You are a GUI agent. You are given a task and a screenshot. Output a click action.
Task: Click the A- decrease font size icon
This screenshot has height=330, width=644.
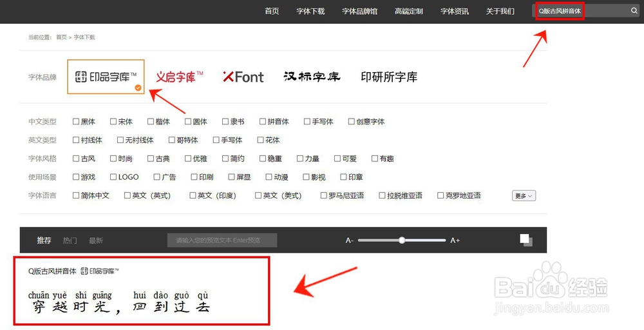coord(350,240)
